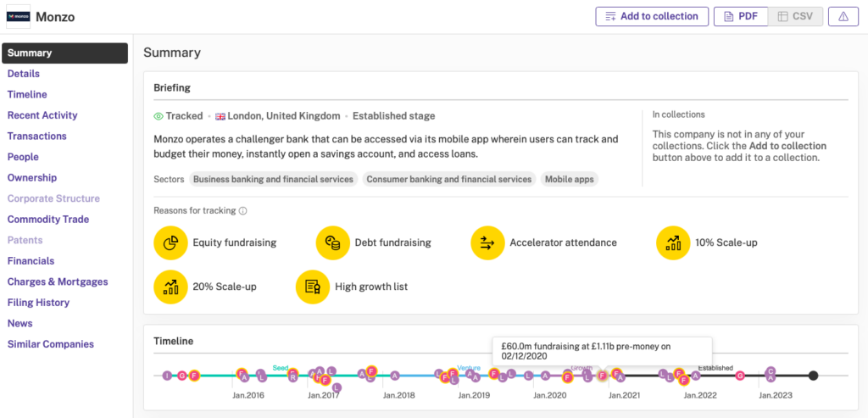Open Recent Activity in the sidebar
868x418 pixels.
(x=42, y=115)
